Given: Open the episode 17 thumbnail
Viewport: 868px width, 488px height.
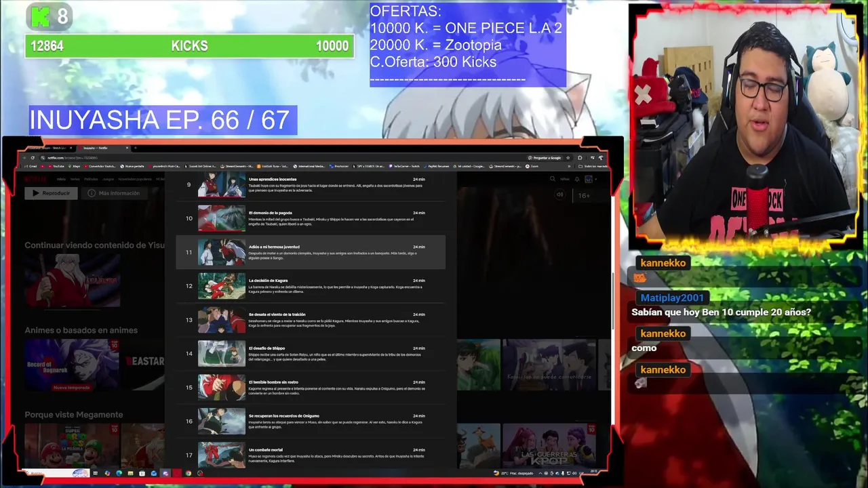Looking at the screenshot, I should pyautogui.click(x=222, y=455).
